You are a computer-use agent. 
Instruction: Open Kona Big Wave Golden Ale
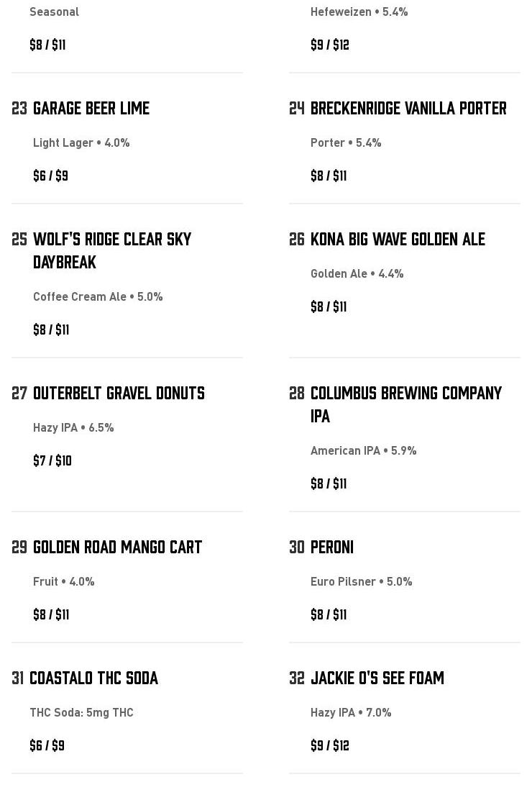pos(398,239)
